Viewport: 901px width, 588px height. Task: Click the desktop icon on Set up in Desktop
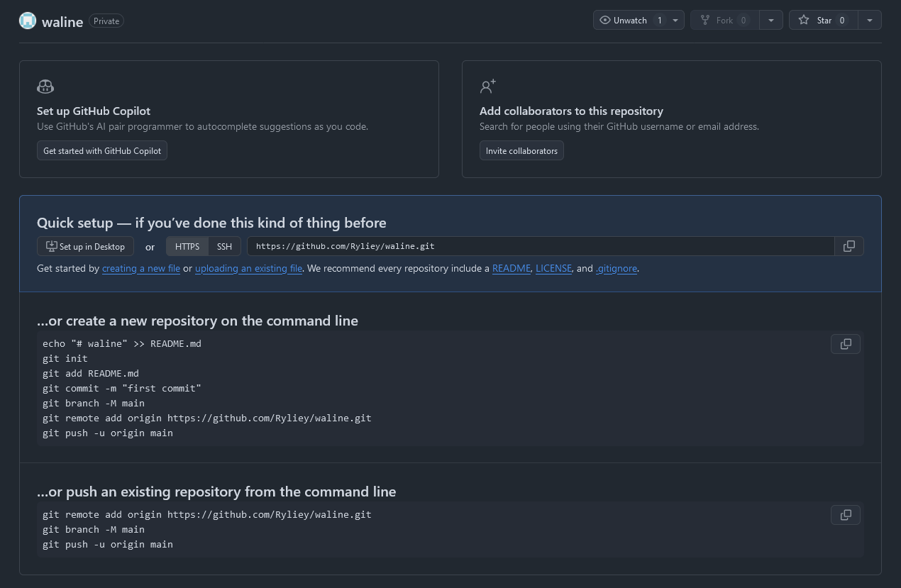[x=50, y=245]
